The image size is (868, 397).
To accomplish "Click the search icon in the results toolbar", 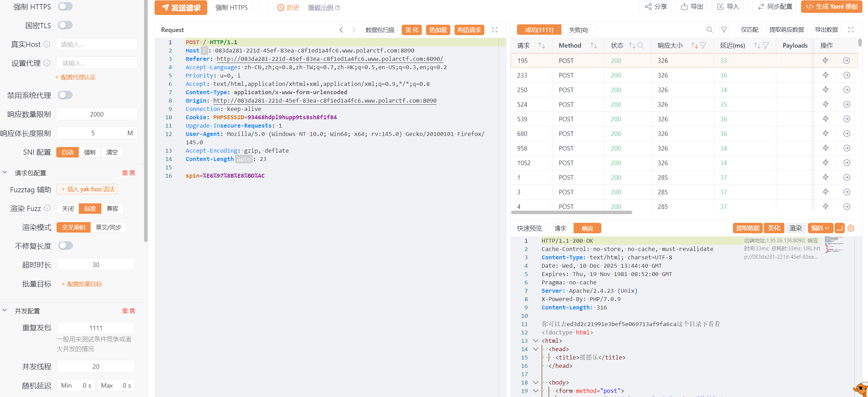I will (710, 30).
